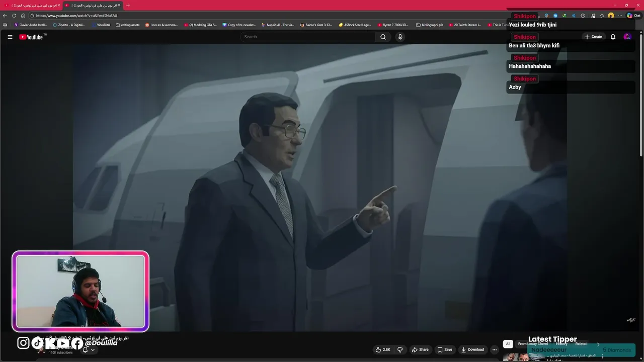The image size is (644, 362).
Task: Open the ASRock Steel Lege... bookmark
Action: (x=355, y=25)
